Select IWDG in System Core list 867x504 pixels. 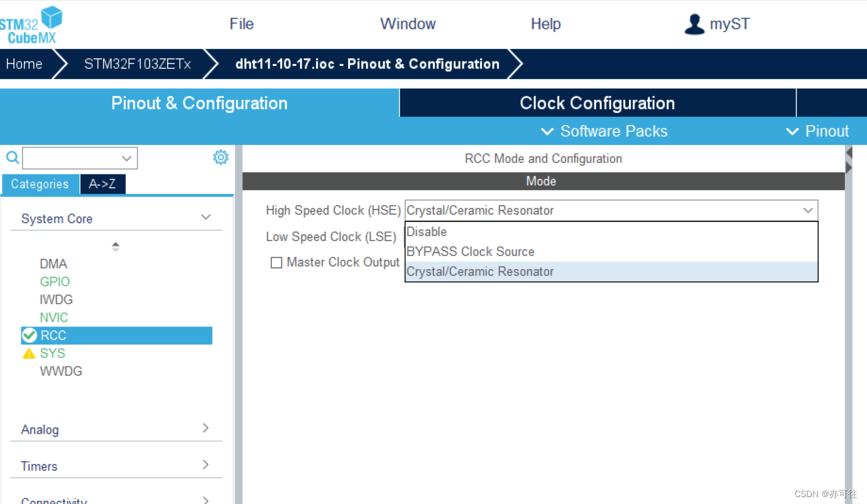click(57, 299)
